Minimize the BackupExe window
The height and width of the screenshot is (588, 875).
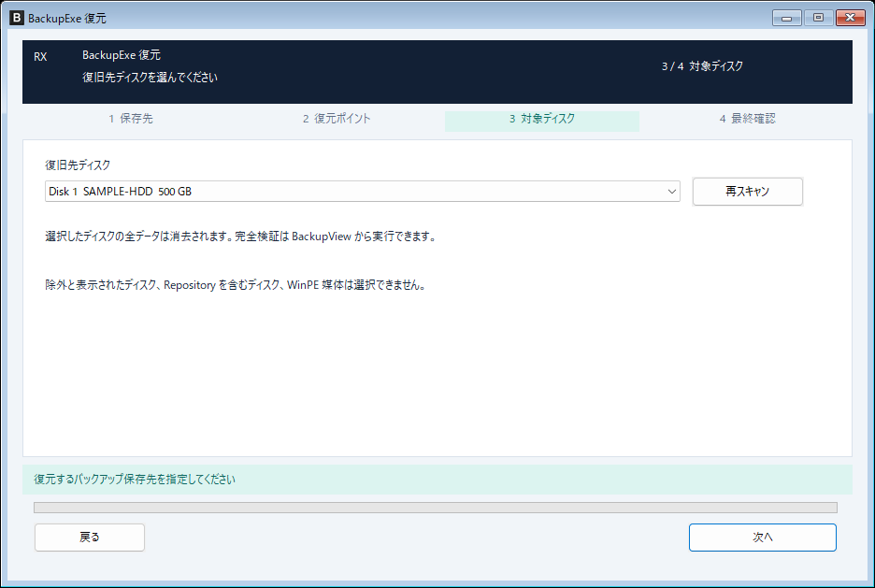coord(787,18)
